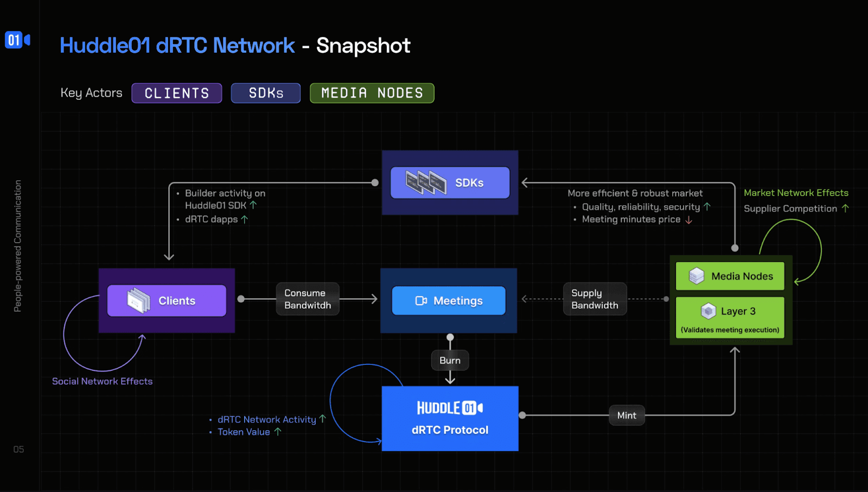Viewport: 868px width, 492px height.
Task: Click the video camera icon in Meetings node
Action: tap(421, 301)
